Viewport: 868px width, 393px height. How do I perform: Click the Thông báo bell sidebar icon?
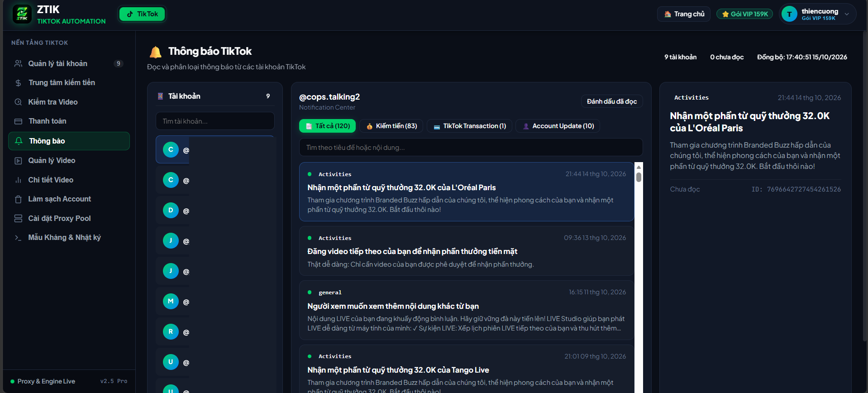(19, 141)
